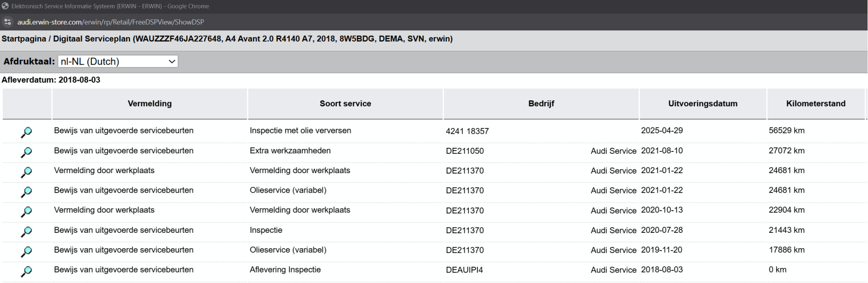Click magnifier for 2021-01-22 Vermelding door werkplaats row

(27, 172)
